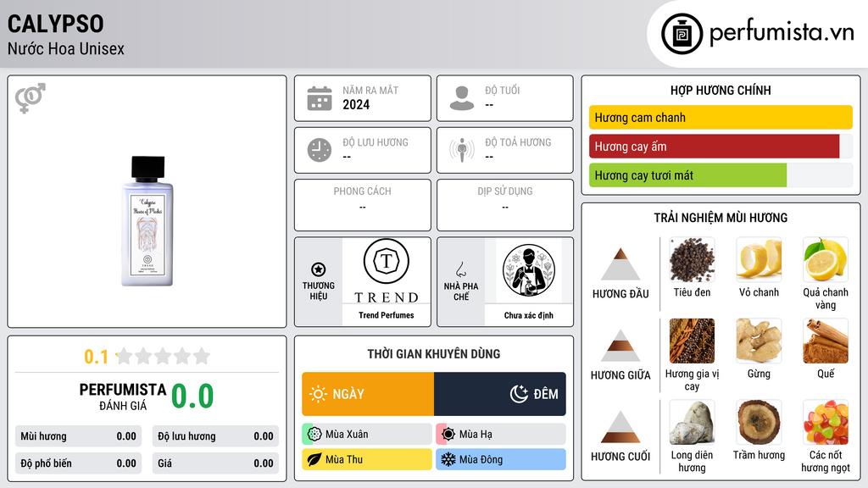Click the Trend Perfumes brand logo
Screen dimensions: 868x488
click(387, 271)
